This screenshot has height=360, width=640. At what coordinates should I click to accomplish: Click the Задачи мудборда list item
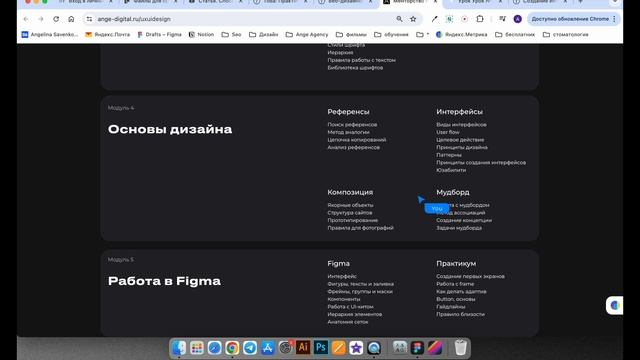[x=459, y=228]
